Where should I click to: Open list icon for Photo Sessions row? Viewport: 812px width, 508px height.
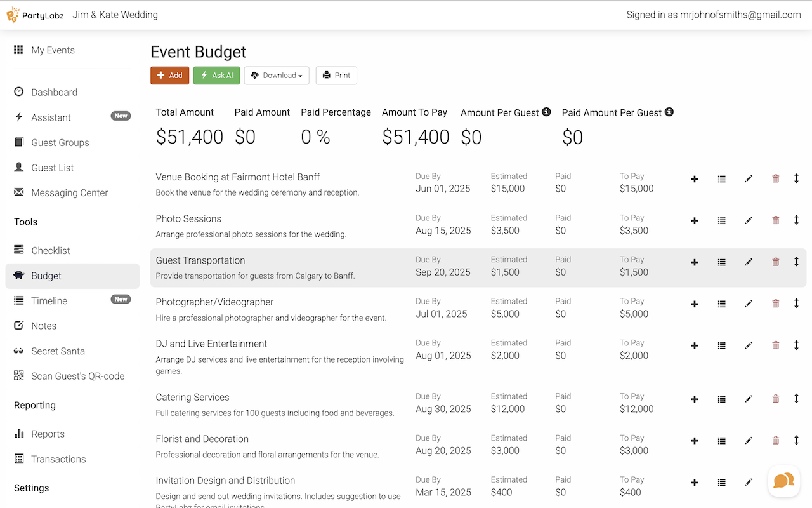[721, 221]
